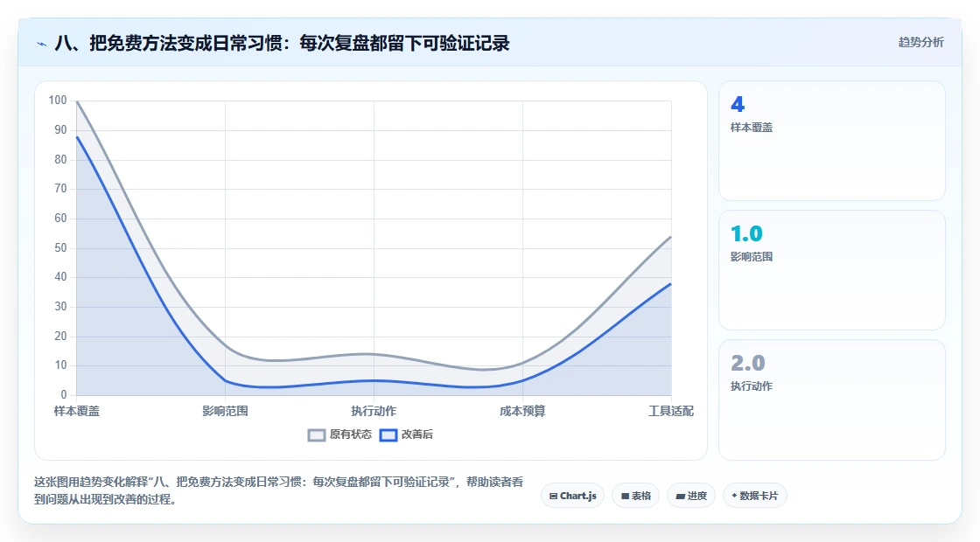Screen dimensions: 980x542
Task: Click the Chart.js tag icon
Action: 553,497
